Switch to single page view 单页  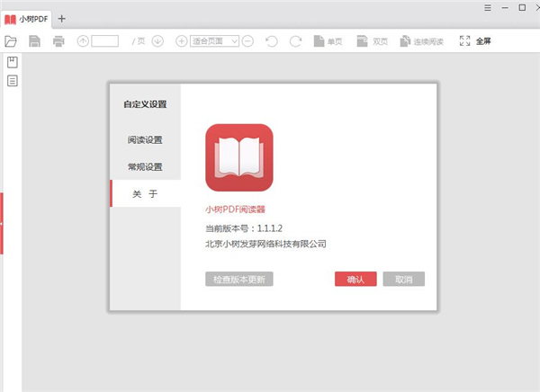point(328,41)
